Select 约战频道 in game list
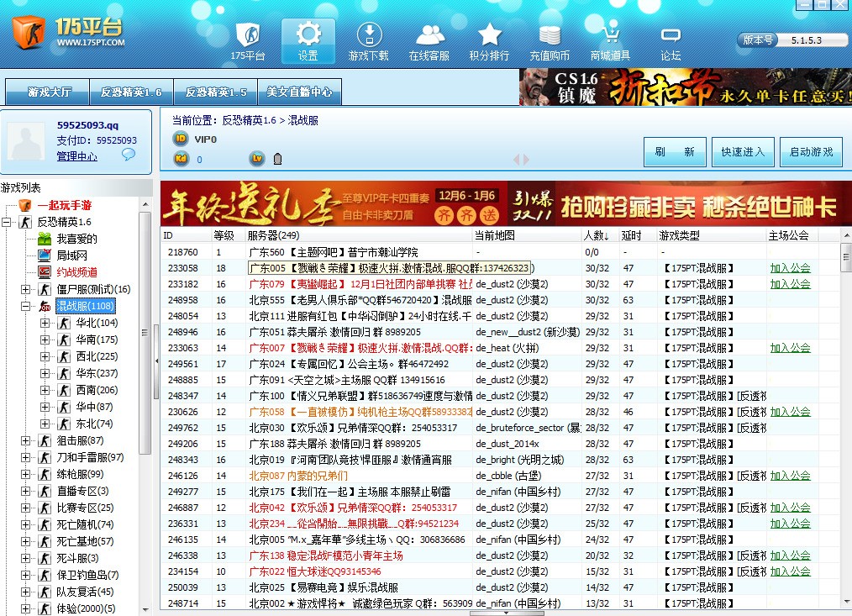852x616 pixels. tap(77, 272)
